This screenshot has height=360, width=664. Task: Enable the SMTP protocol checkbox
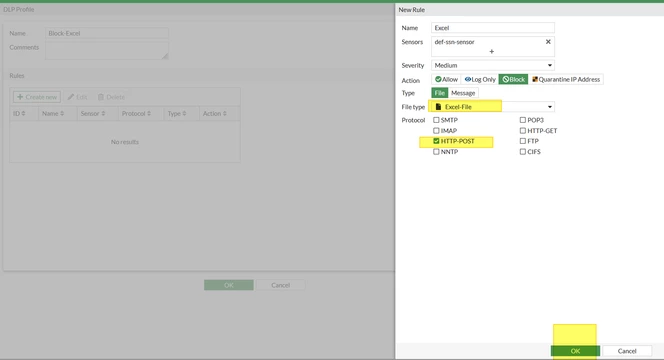[x=436, y=120]
